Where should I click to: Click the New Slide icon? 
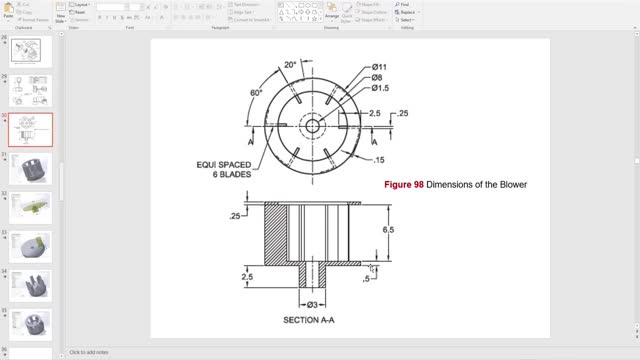click(60, 7)
